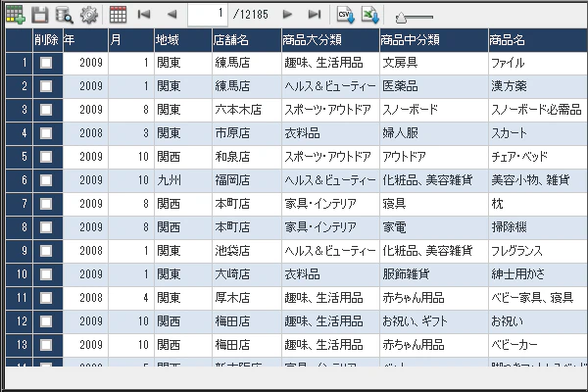Click the スカート product cell
Image resolution: width=588 pixels, height=392 pixels.
click(x=538, y=133)
